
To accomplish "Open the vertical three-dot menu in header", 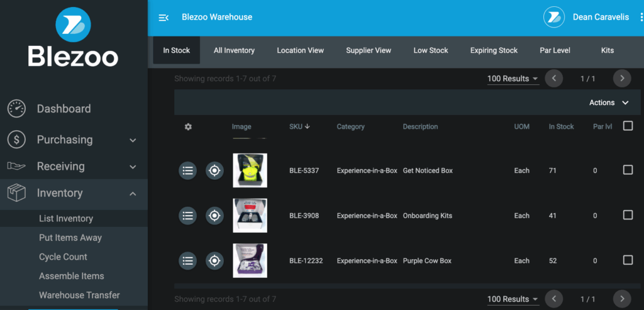I will (x=641, y=17).
